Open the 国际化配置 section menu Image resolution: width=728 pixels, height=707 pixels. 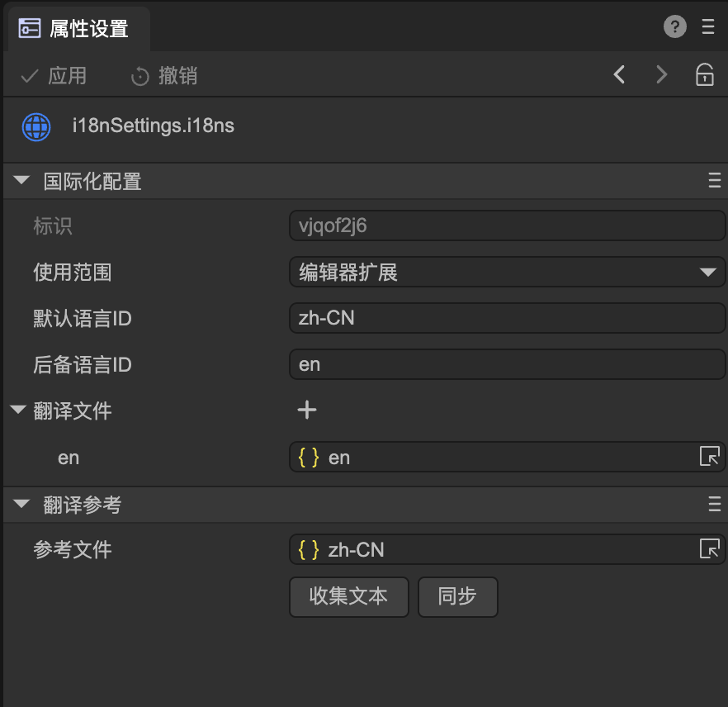coord(715,181)
